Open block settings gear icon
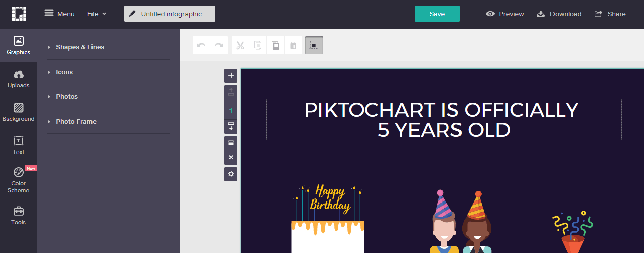This screenshot has height=253, width=644. click(231, 174)
